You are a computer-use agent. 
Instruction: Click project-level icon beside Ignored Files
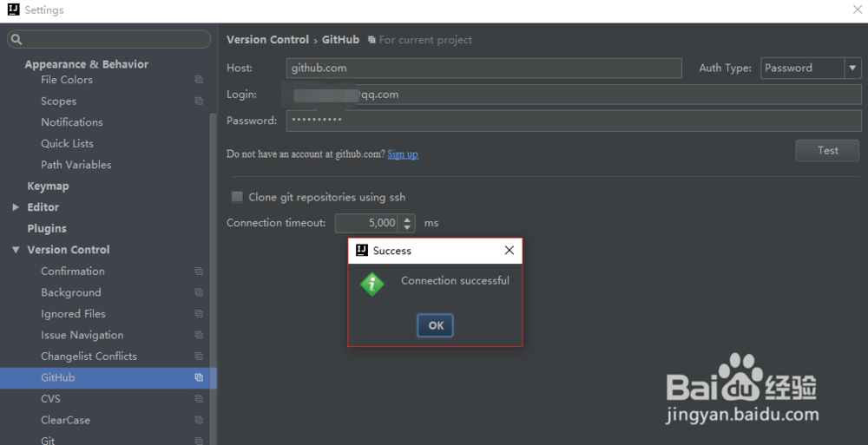(199, 314)
